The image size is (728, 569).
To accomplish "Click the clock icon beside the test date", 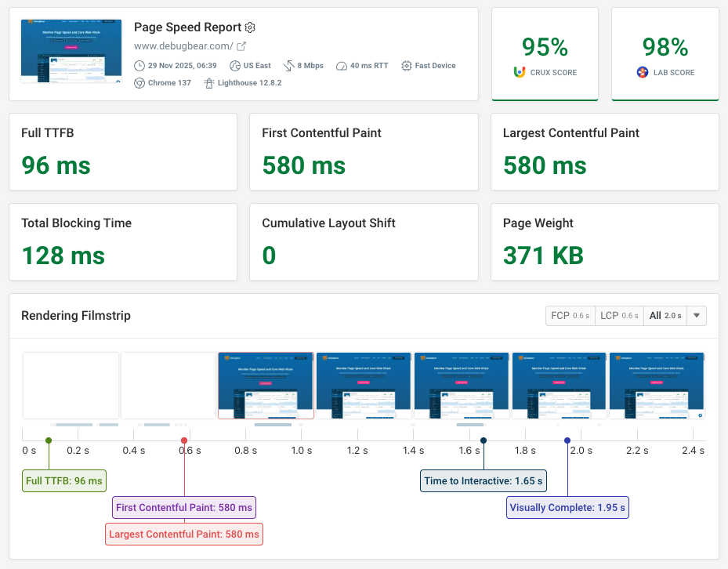I will coord(139,65).
